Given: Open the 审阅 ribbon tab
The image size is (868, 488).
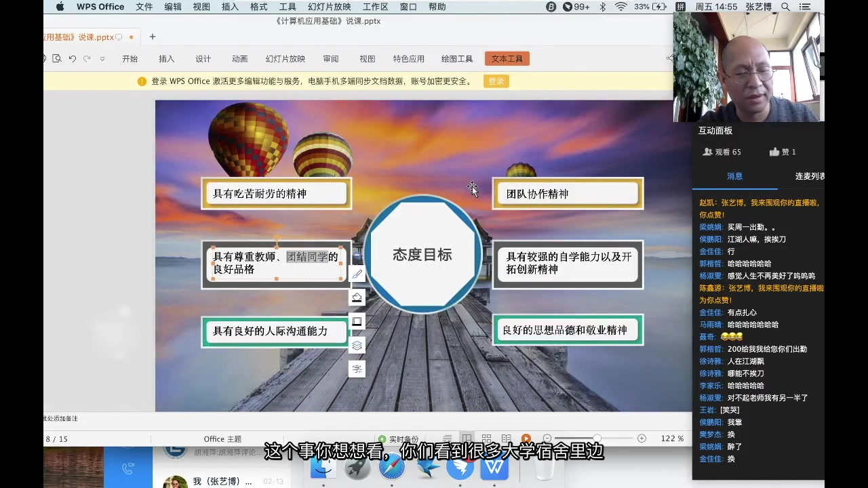Looking at the screenshot, I should pyautogui.click(x=331, y=59).
